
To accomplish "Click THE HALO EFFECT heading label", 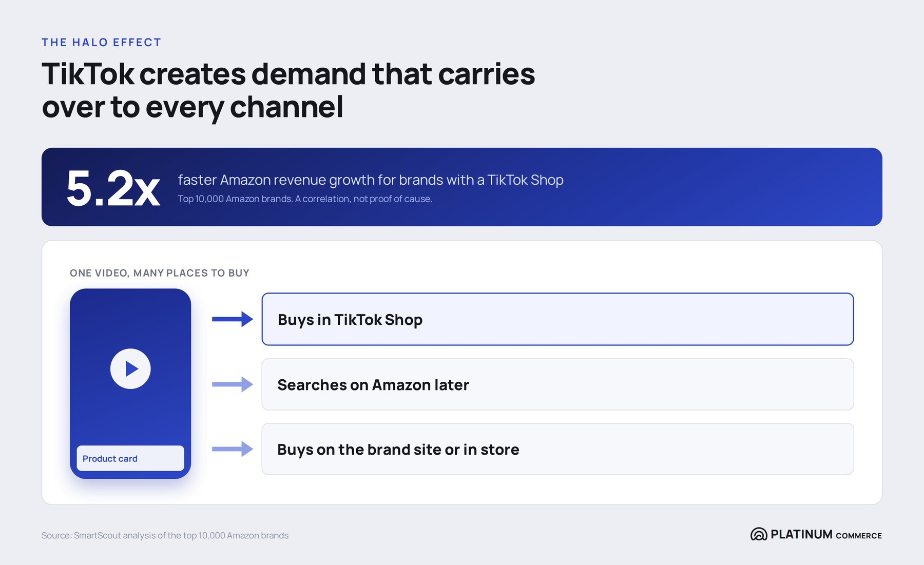I will (102, 43).
